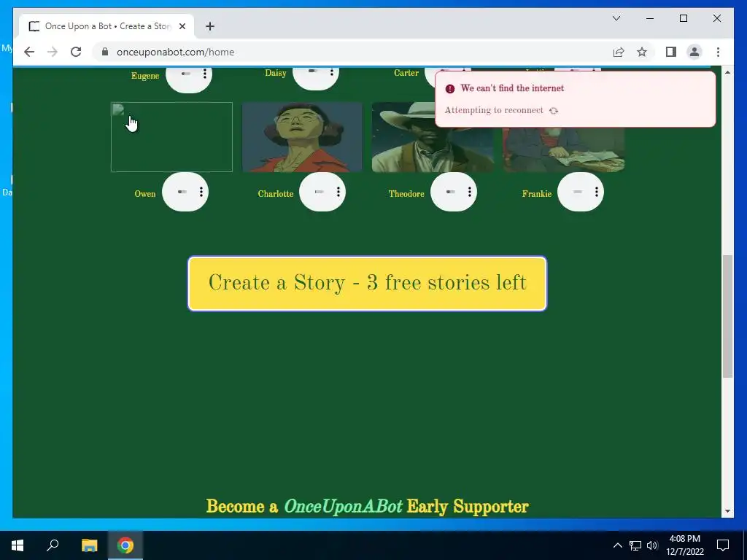The height and width of the screenshot is (560, 747).
Task: Click the page vertical scrollbar thumb
Action: point(727,316)
